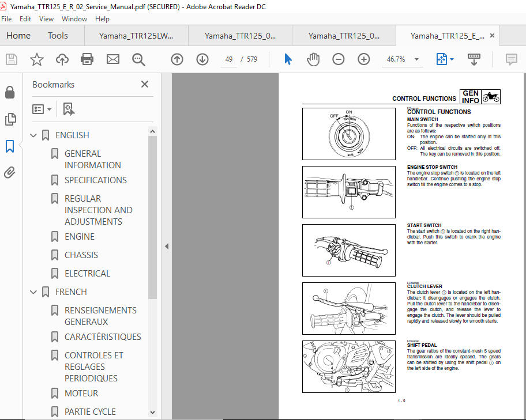Open the MOTEUR bookmark

click(81, 393)
